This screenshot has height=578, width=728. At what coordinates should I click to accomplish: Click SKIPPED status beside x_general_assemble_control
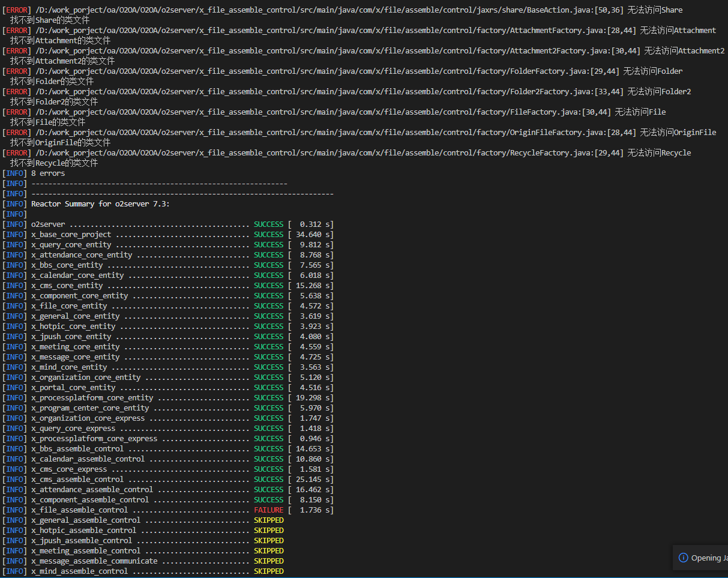click(268, 520)
